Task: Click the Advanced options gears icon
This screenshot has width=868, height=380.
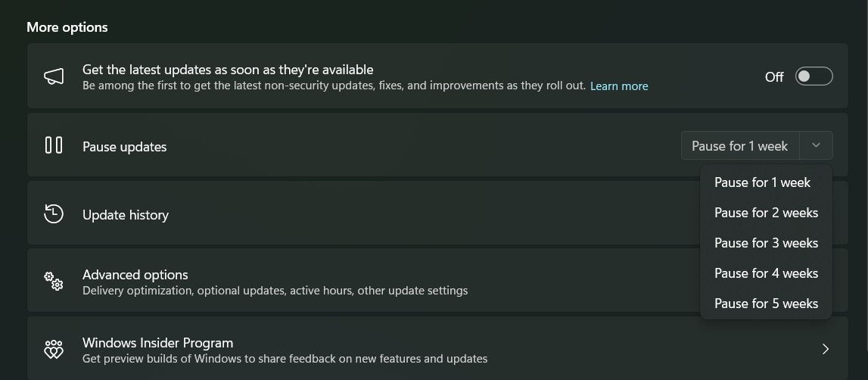Action: coord(54,281)
